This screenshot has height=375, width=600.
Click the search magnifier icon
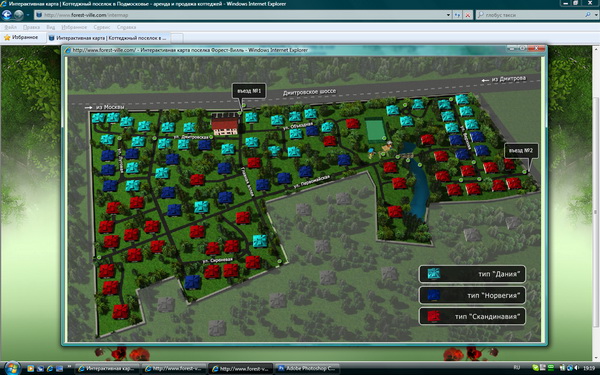[588, 15]
